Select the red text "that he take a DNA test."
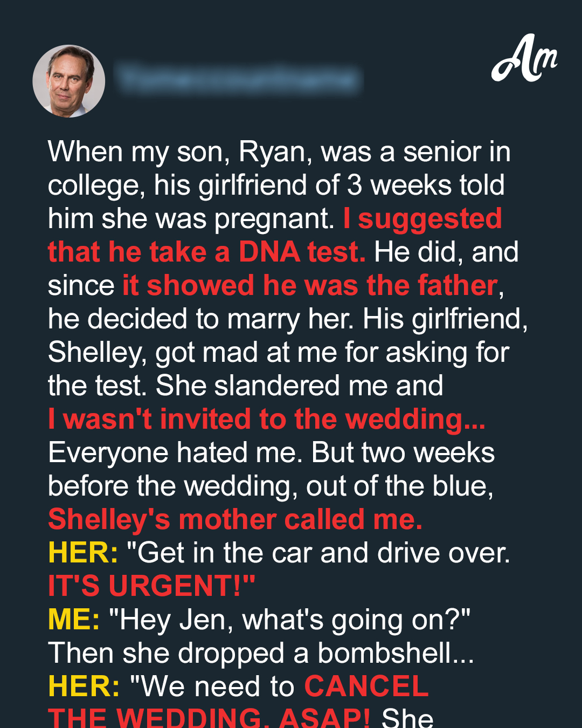The height and width of the screenshot is (728, 582). click(207, 252)
